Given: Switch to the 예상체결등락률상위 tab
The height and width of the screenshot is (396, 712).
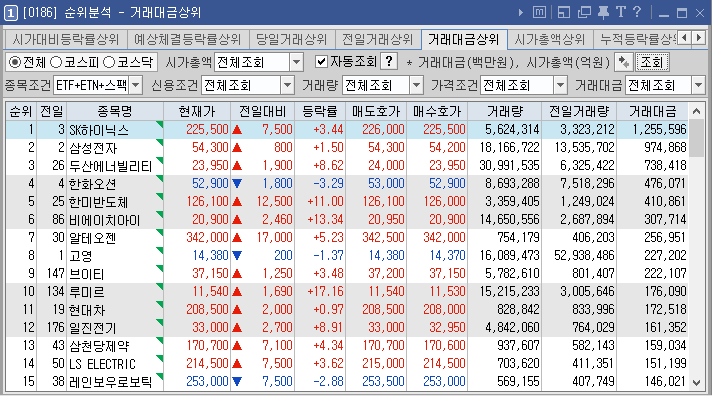Looking at the screenshot, I should [x=188, y=40].
